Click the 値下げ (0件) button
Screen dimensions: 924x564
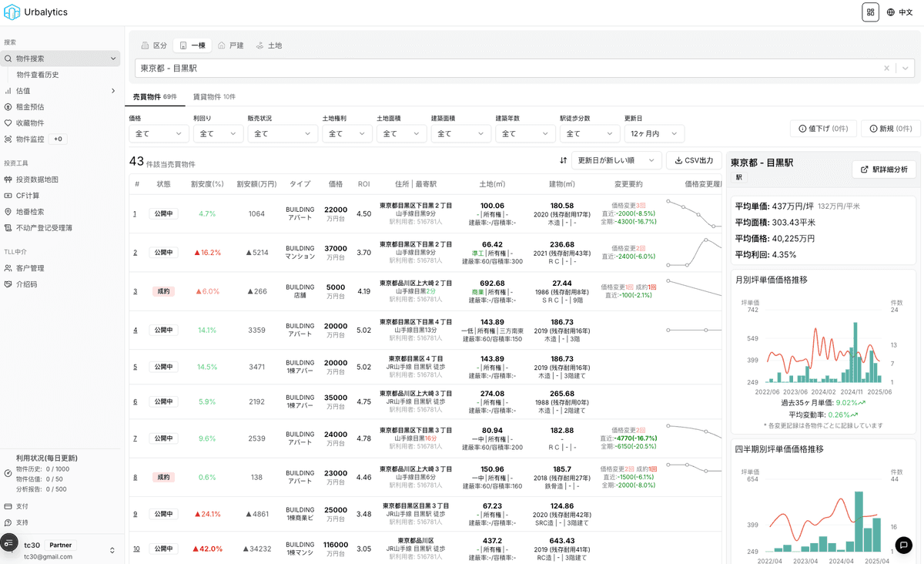[823, 129]
